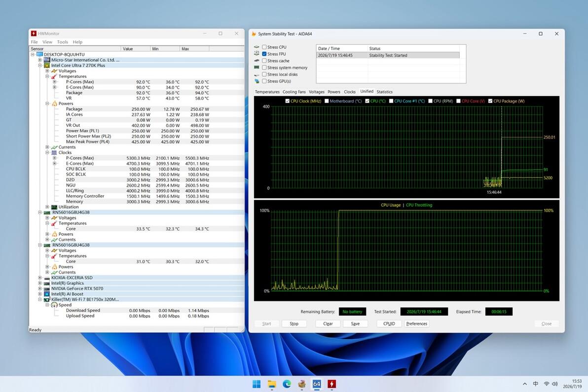Open the HWMonitor Tools menu

[x=62, y=42]
